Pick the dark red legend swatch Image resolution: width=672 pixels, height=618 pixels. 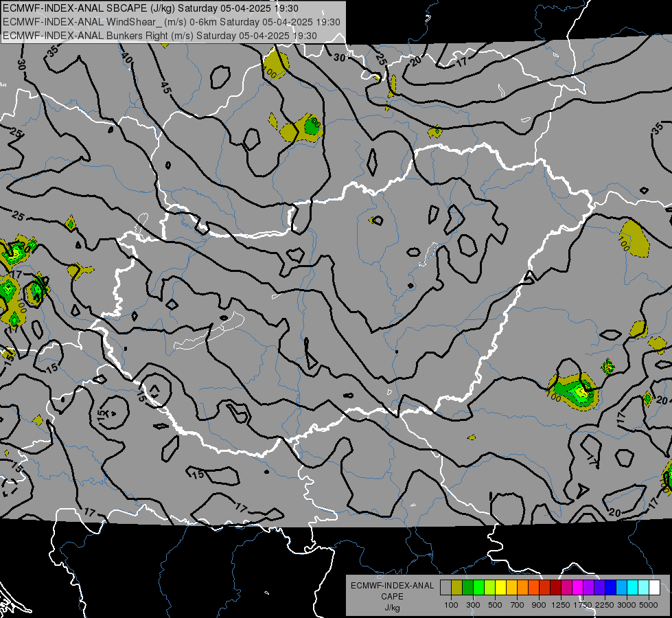pos(555,587)
